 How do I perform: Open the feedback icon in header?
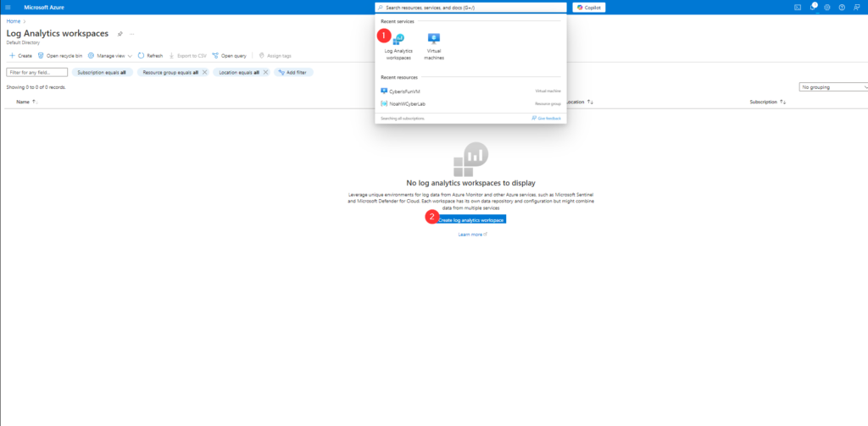856,7
